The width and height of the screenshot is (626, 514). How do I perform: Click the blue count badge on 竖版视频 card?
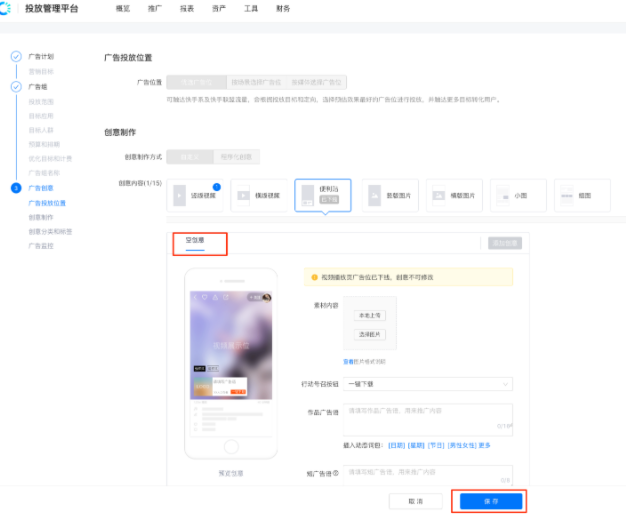(217, 187)
